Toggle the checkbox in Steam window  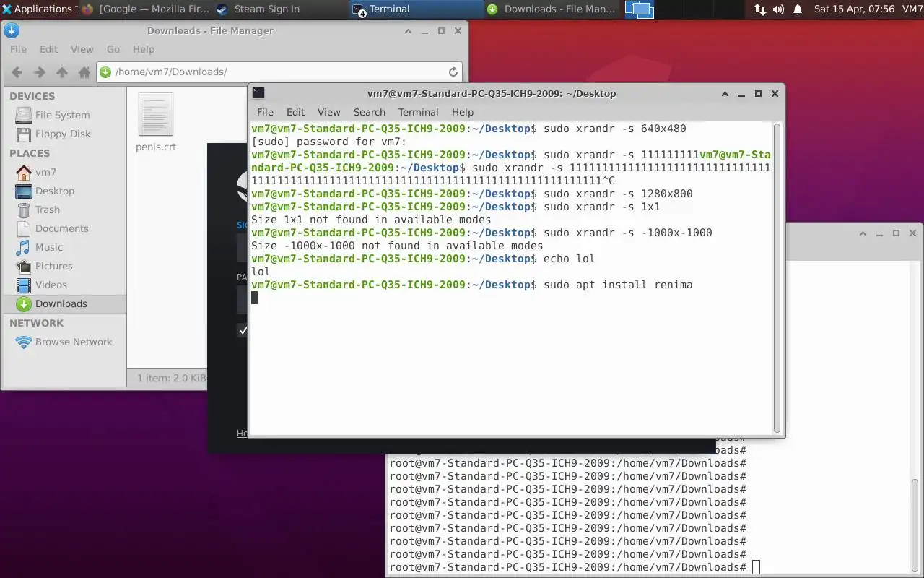click(243, 330)
